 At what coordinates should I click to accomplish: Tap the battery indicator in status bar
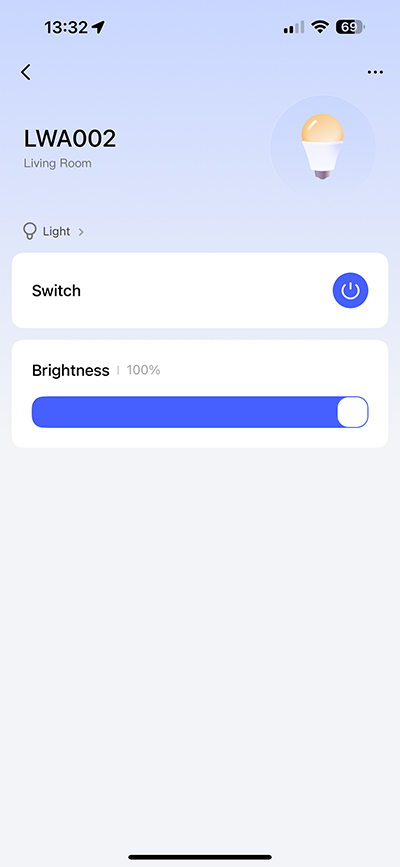tap(350, 27)
